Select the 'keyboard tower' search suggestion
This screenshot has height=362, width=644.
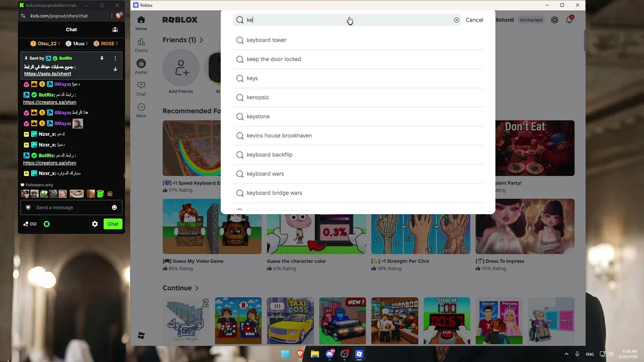358,40
